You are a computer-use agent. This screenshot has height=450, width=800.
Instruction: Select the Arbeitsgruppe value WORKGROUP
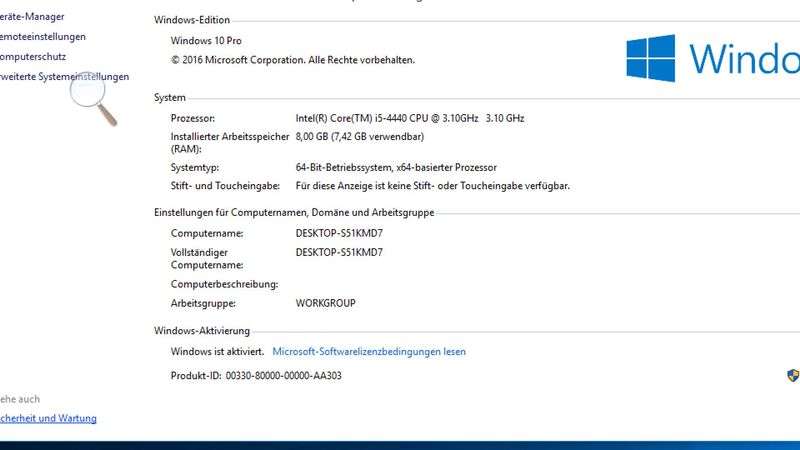tap(326, 303)
